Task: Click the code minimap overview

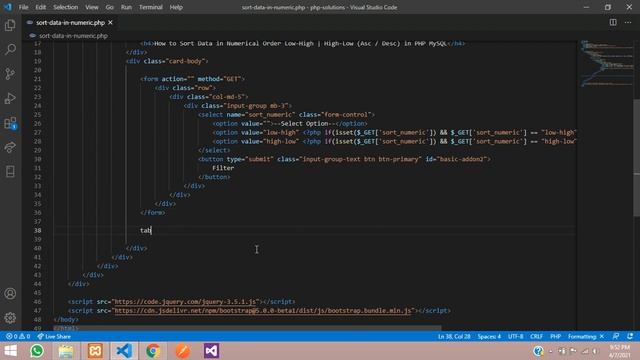Action: [x=607, y=63]
